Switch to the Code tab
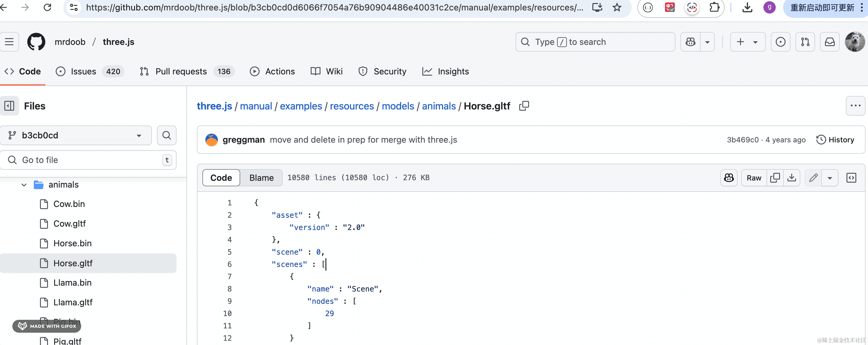This screenshot has height=345, width=868. click(22, 71)
